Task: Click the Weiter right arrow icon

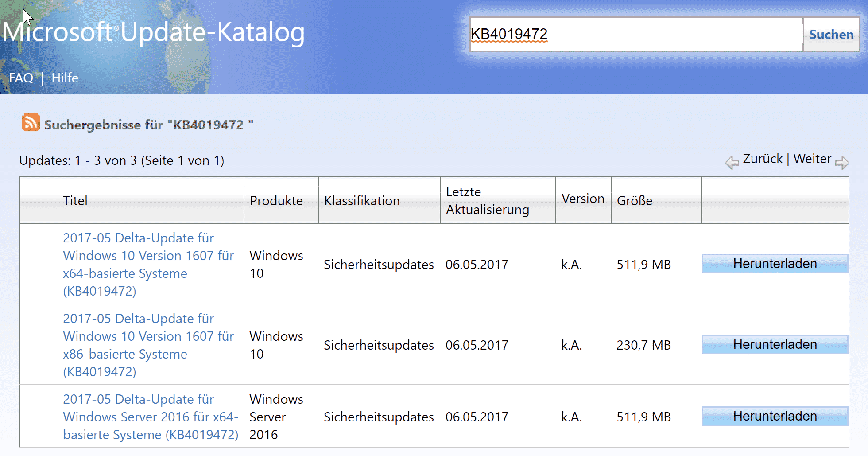Action: [842, 163]
